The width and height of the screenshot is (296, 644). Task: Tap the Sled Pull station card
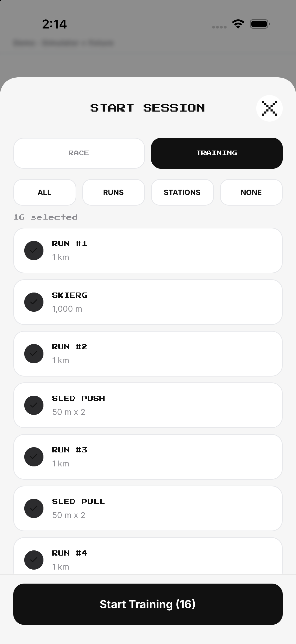(x=148, y=508)
